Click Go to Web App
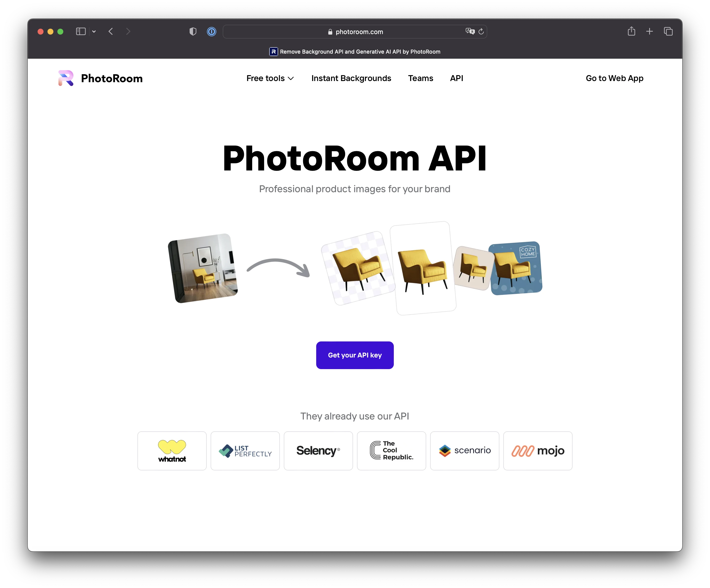This screenshot has width=710, height=588. point(614,78)
